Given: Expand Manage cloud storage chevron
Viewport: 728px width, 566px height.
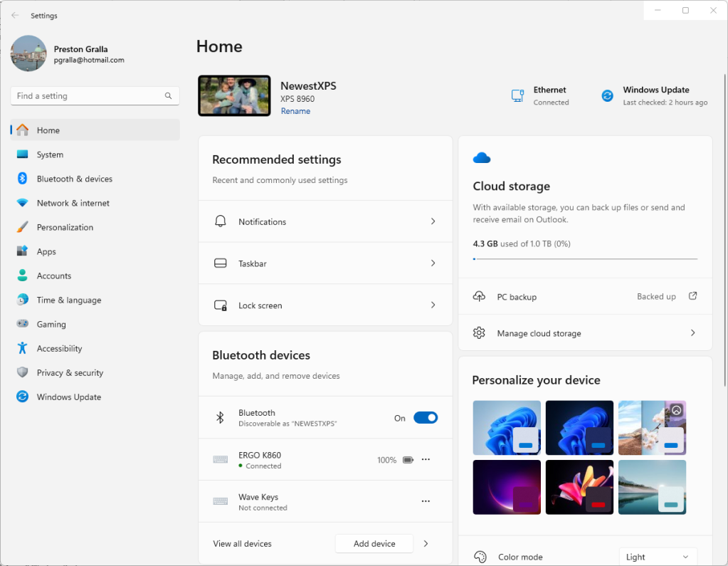Looking at the screenshot, I should coord(692,333).
